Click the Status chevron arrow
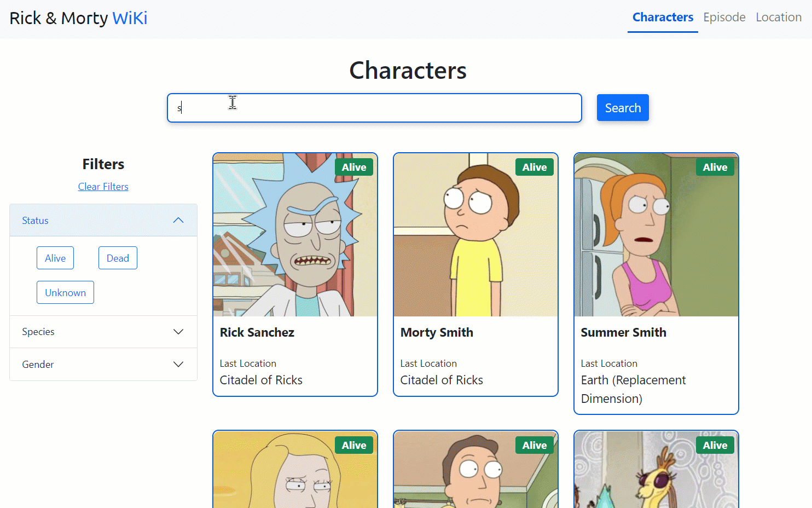This screenshot has height=508, width=812. (x=178, y=220)
